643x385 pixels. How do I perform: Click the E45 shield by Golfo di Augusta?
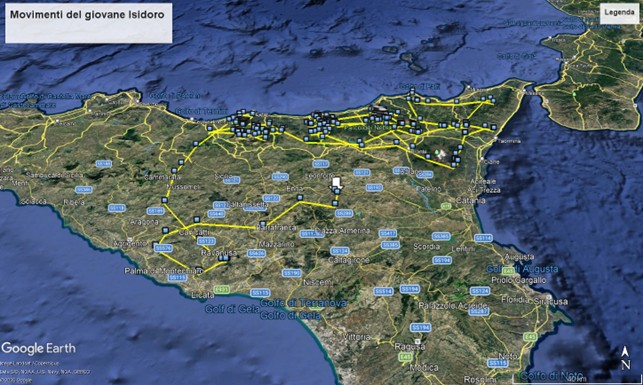point(508,271)
